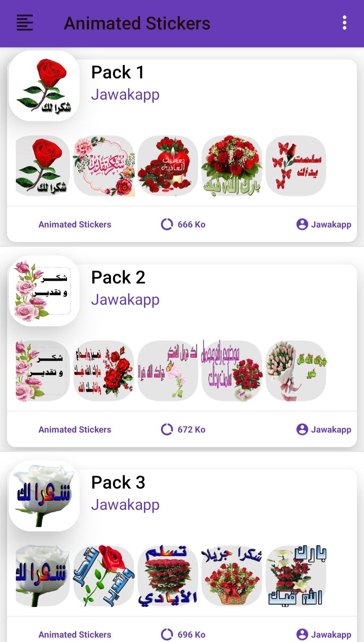
Task: Tap the Pack 1 red rose cover icon
Action: point(44,86)
